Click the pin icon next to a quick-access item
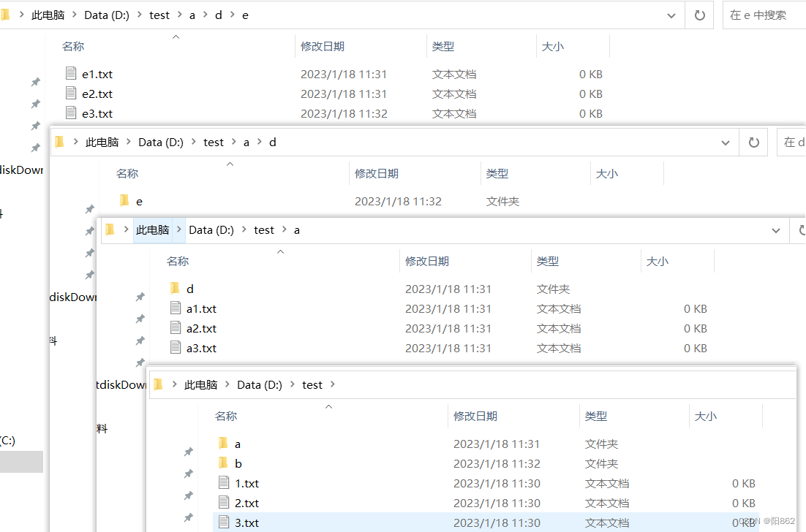Screen dimensions: 806x532 pyautogui.click(x=35, y=82)
